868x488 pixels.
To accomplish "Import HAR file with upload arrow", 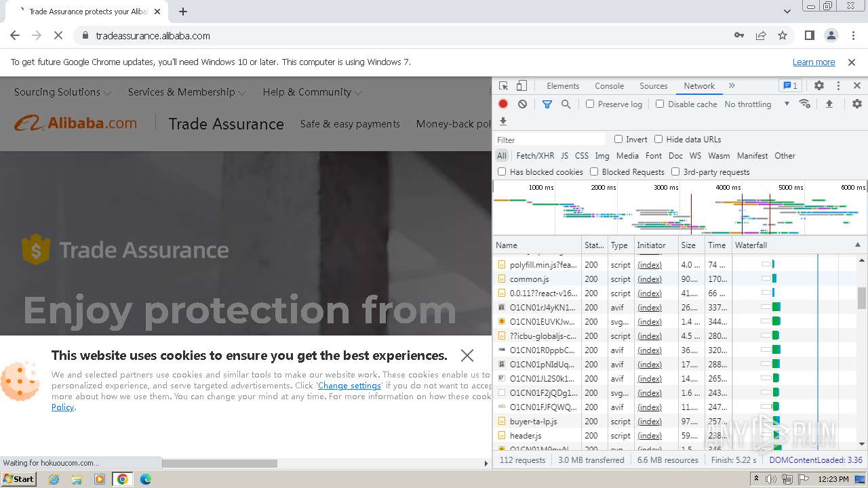I will (829, 104).
